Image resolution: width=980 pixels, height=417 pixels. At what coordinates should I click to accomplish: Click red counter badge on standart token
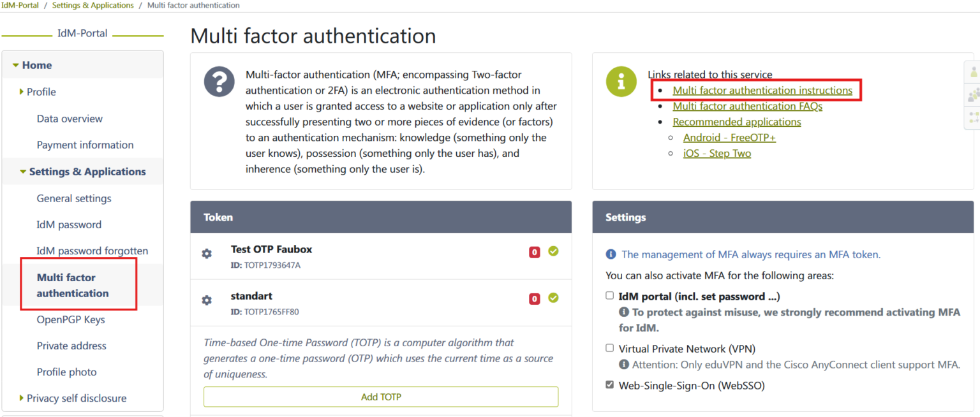coord(535,298)
